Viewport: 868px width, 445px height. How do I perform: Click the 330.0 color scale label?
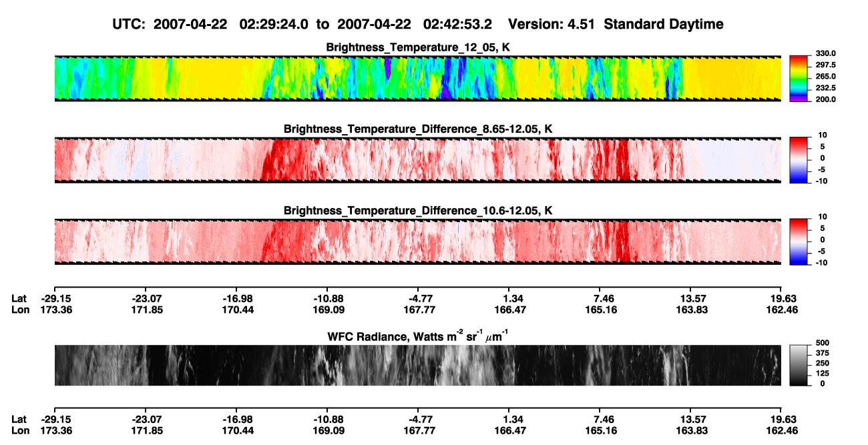click(x=826, y=53)
